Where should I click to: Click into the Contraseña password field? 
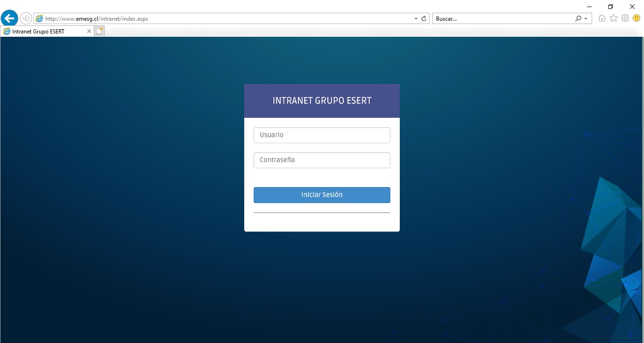coord(322,160)
